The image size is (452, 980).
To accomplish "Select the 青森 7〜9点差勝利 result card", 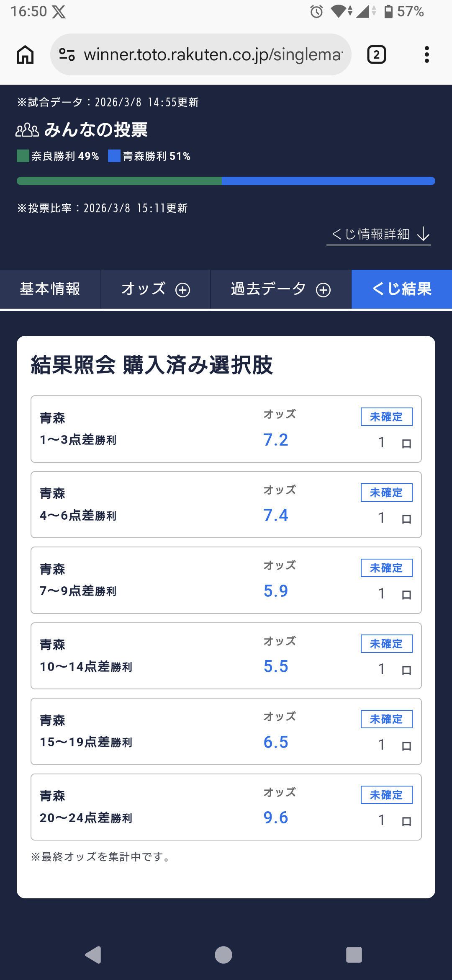I will (226, 580).
